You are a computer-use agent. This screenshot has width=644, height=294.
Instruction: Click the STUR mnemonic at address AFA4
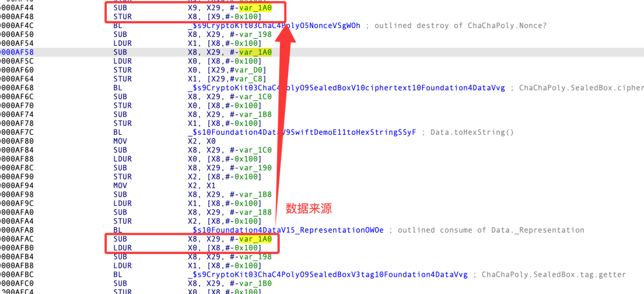click(122, 221)
